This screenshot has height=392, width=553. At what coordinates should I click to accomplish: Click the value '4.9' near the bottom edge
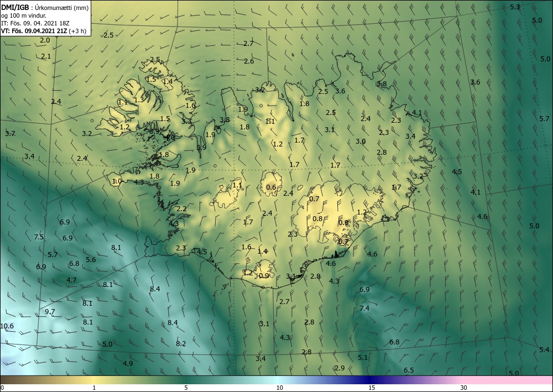click(128, 363)
